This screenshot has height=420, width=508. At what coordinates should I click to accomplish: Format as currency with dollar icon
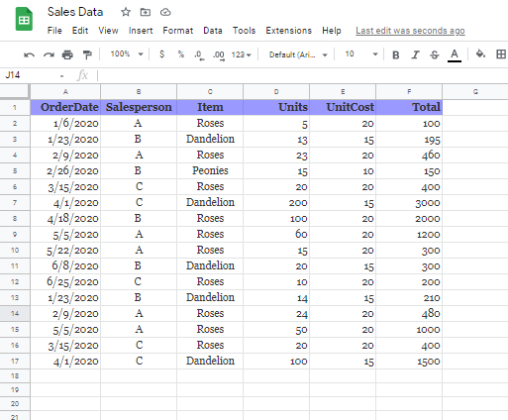pyautogui.click(x=161, y=53)
